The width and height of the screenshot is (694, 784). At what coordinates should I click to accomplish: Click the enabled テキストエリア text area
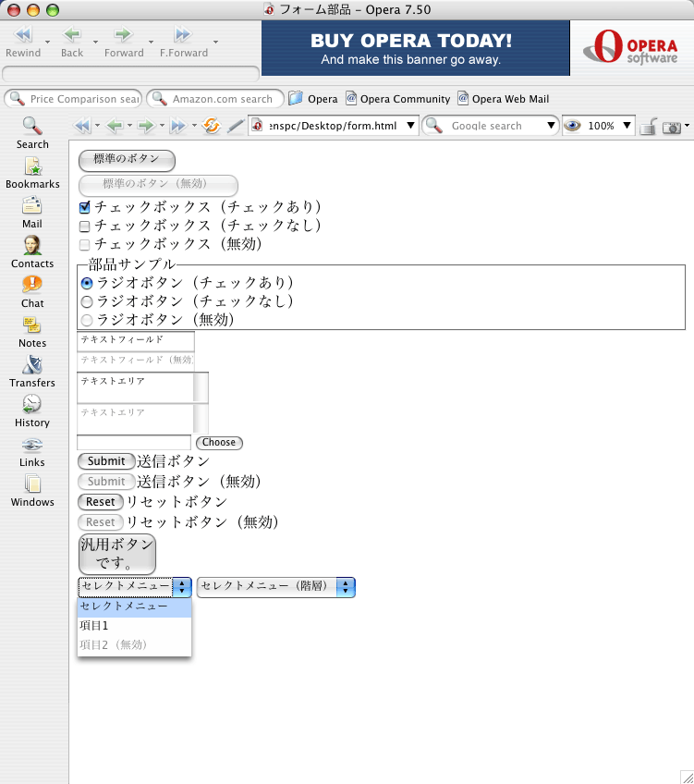135,387
